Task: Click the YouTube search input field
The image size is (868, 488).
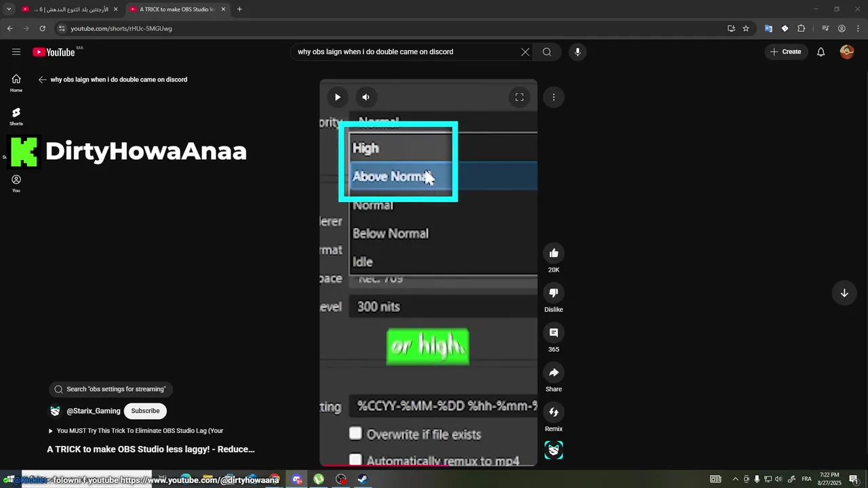Action: tap(407, 52)
